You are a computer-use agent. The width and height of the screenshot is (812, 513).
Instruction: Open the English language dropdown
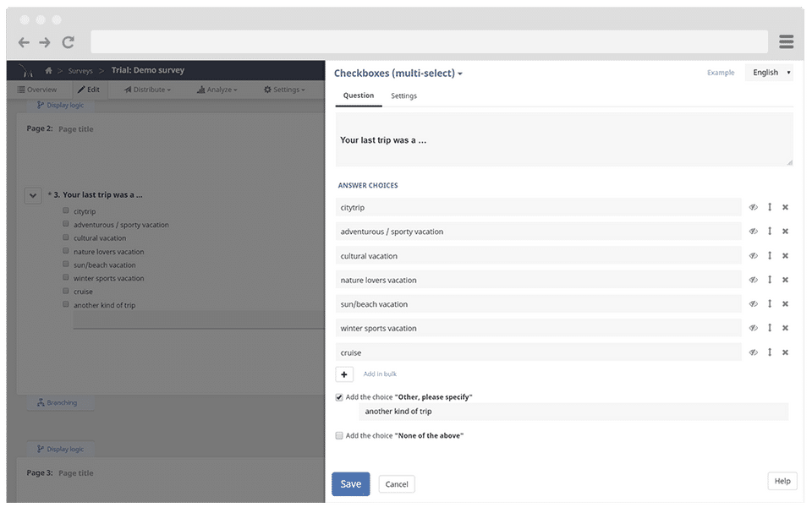pyautogui.click(x=769, y=73)
